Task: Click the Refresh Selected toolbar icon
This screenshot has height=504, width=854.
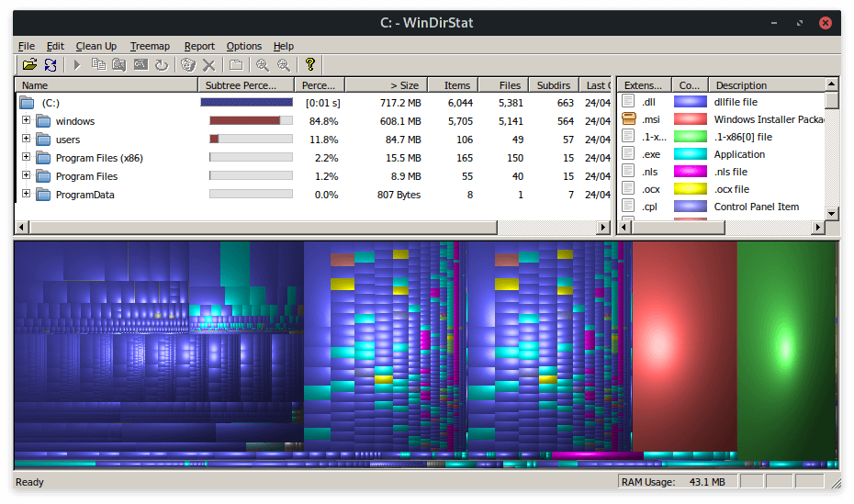Action: (162, 65)
